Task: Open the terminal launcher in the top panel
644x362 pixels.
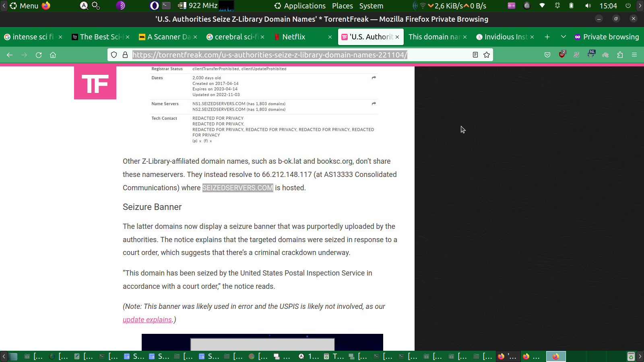Action: pos(166,6)
